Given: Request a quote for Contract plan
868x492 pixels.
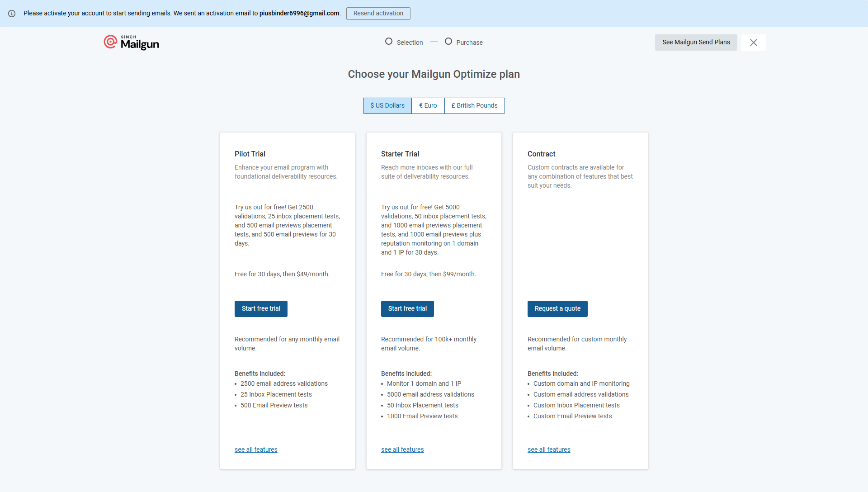Looking at the screenshot, I should 557,309.
